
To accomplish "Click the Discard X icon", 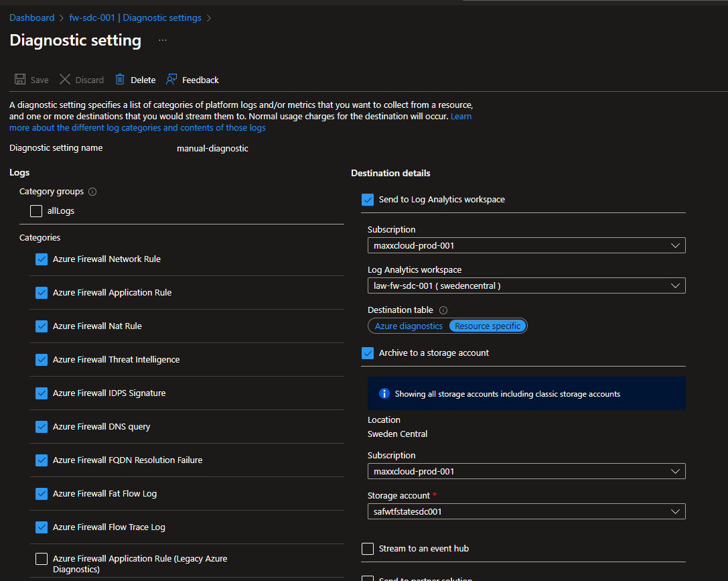I will 65,80.
